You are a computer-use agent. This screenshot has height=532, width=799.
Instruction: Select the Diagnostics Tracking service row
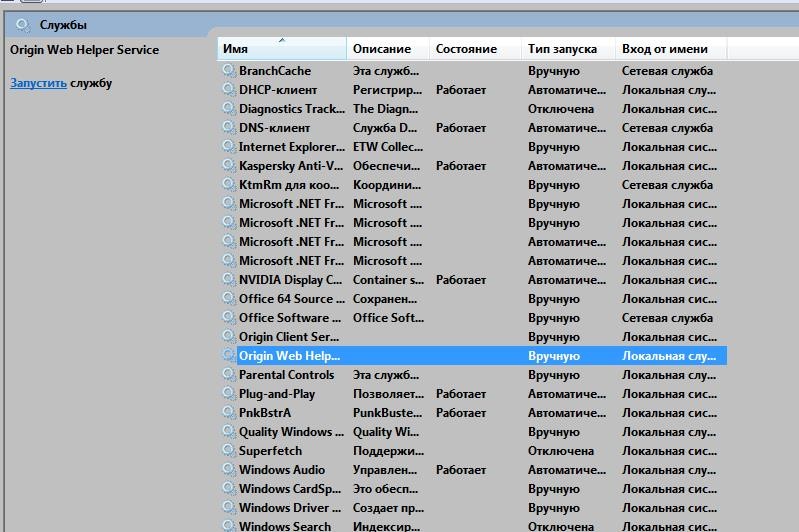pyautogui.click(x=290, y=109)
